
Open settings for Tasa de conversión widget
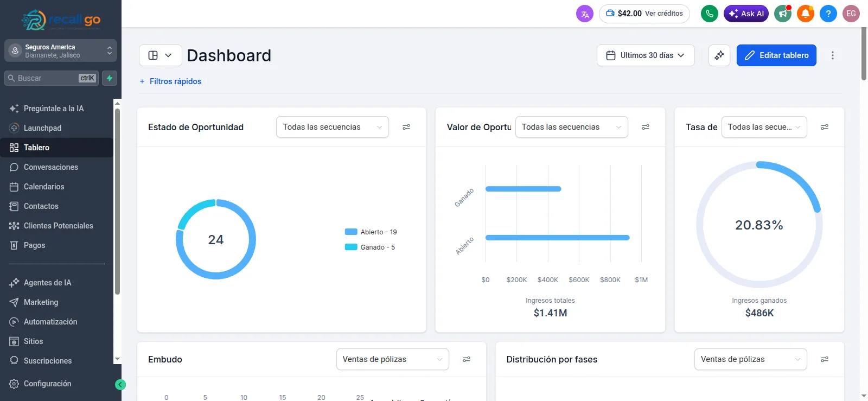click(825, 127)
